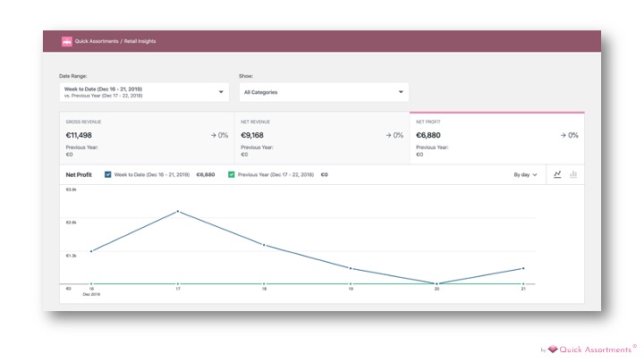Screen dimensions: 644x362
Task: Click the Dec 18 data point on blue line
Action: coord(264,245)
